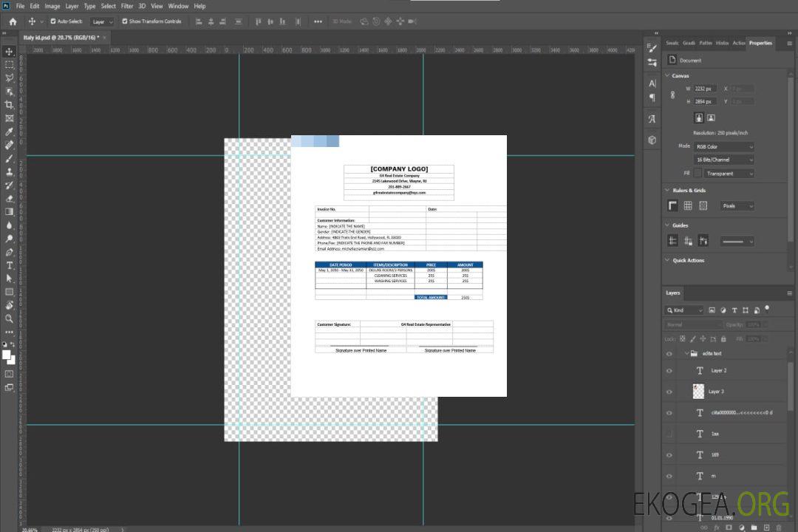The image size is (798, 532).
Task: Open the Filter menu
Action: [127, 6]
